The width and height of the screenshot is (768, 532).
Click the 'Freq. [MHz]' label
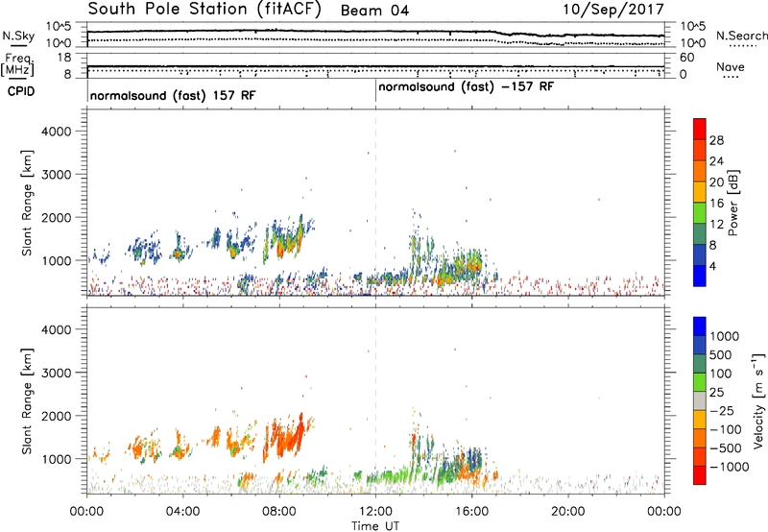17,65
